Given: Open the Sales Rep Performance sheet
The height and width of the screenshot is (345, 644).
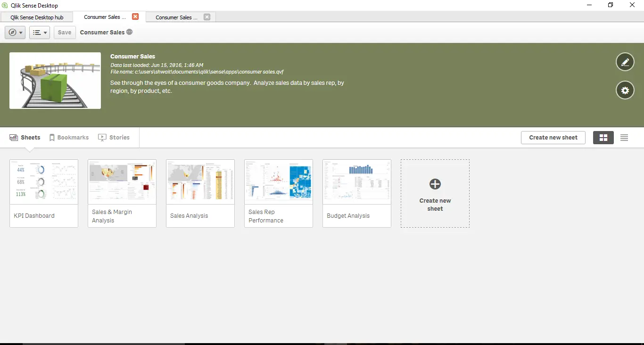Looking at the screenshot, I should point(279,193).
